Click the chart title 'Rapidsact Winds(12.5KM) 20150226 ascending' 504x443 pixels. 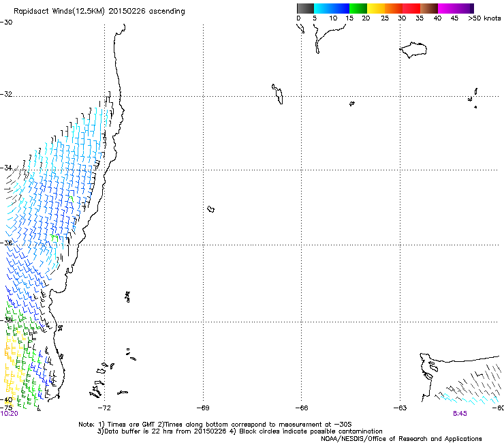99,12
